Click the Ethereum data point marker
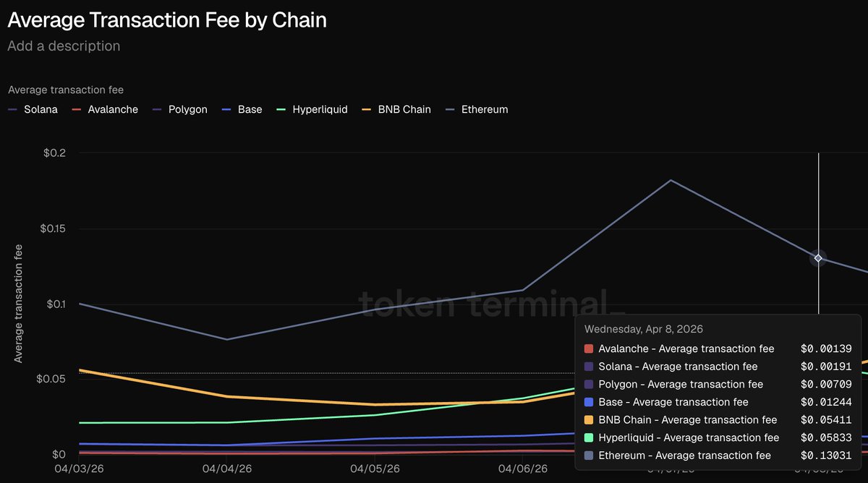Screen dimensions: 868x483 (818, 258)
